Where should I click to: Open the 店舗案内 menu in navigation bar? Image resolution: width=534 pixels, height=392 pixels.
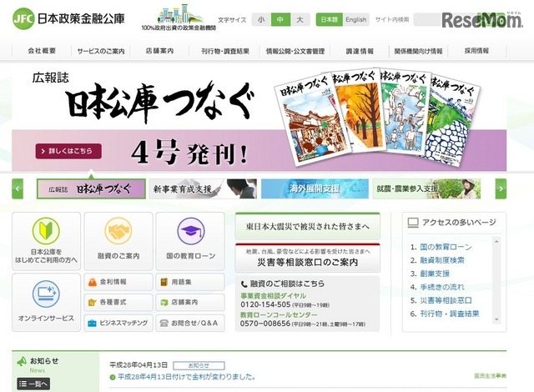(159, 51)
